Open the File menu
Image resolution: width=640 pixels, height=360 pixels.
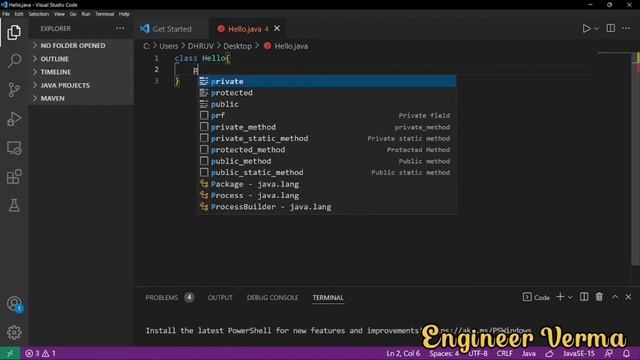click(6, 14)
